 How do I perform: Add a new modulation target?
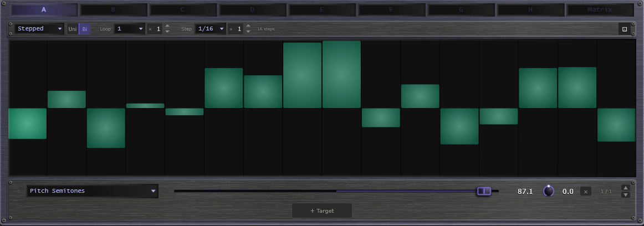[322, 211]
